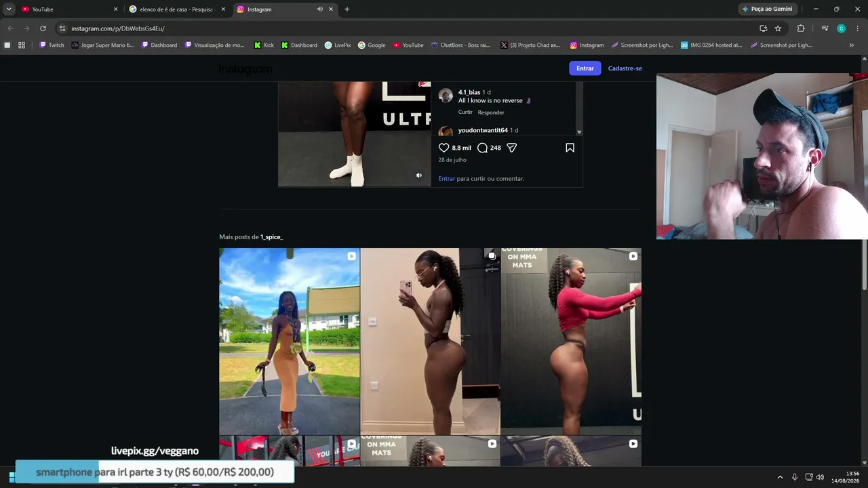The height and width of the screenshot is (488, 868).
Task: Open the YouTube bookmark
Action: pyautogui.click(x=408, y=45)
